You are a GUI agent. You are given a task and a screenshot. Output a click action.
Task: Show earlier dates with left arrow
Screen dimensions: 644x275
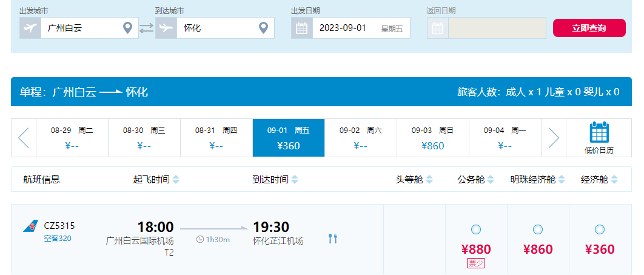tap(24, 138)
